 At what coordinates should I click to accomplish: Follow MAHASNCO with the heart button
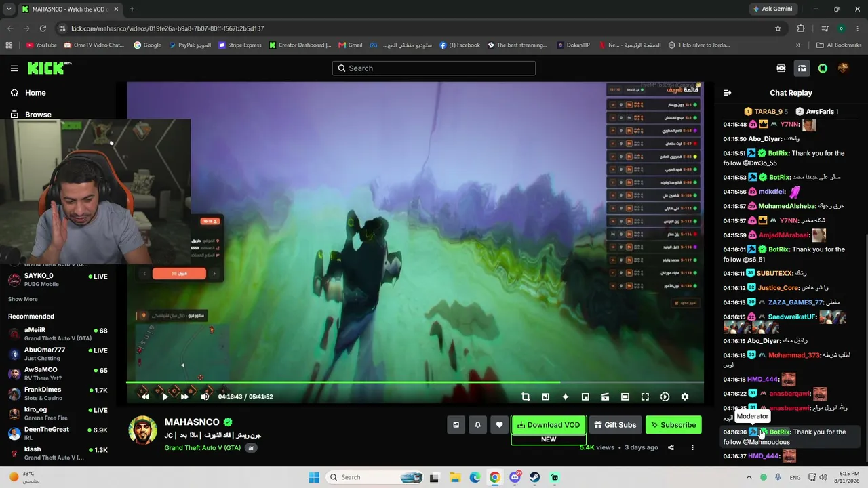tap(499, 425)
